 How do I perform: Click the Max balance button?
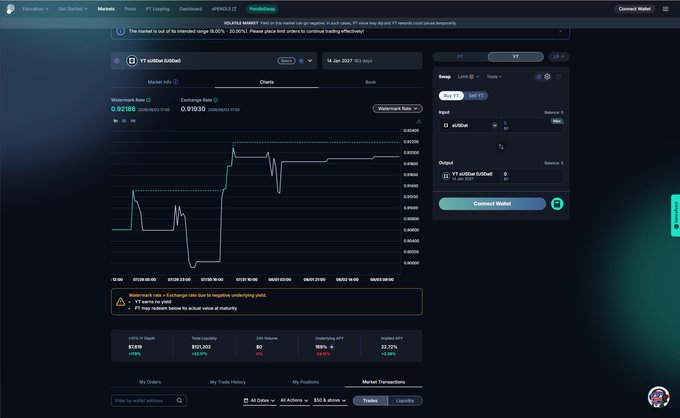(x=557, y=121)
